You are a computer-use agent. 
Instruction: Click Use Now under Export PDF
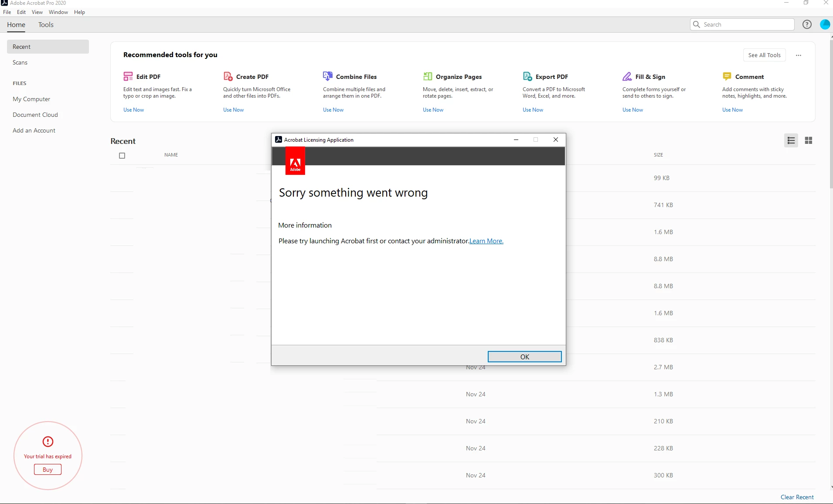click(533, 110)
